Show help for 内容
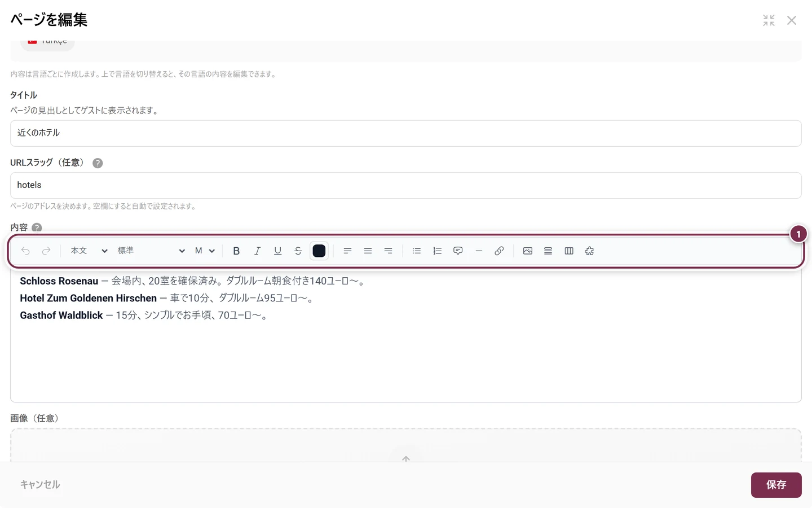 tap(37, 227)
